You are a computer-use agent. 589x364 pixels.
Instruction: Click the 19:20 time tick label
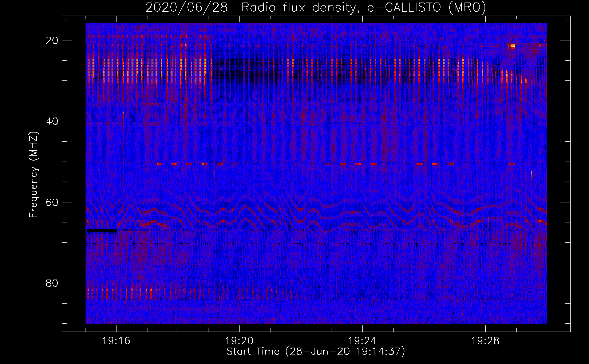(239, 341)
